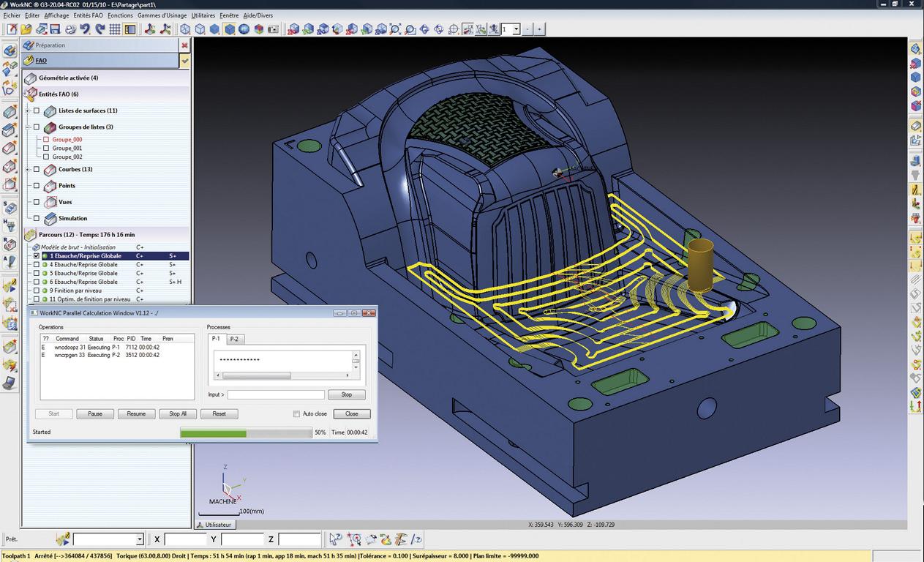924x562 pixels.
Task: Click the save diskette toolbar icon
Action: coord(55,29)
